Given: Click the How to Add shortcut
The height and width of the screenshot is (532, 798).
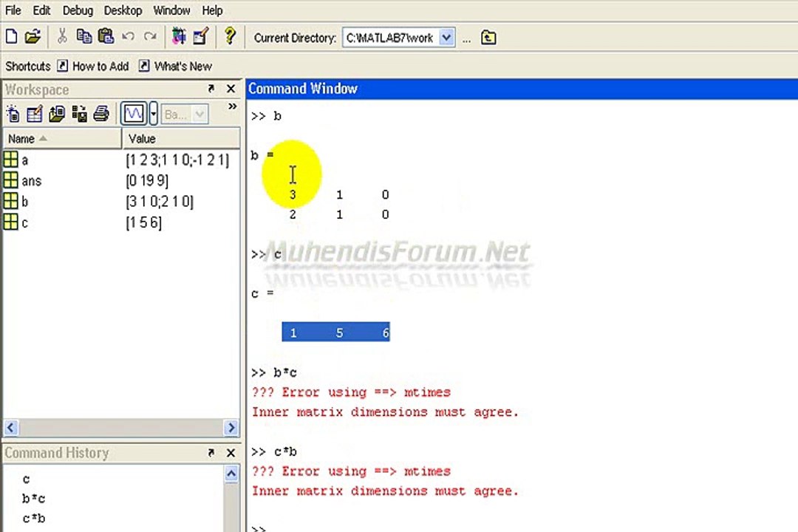Looking at the screenshot, I should (94, 66).
